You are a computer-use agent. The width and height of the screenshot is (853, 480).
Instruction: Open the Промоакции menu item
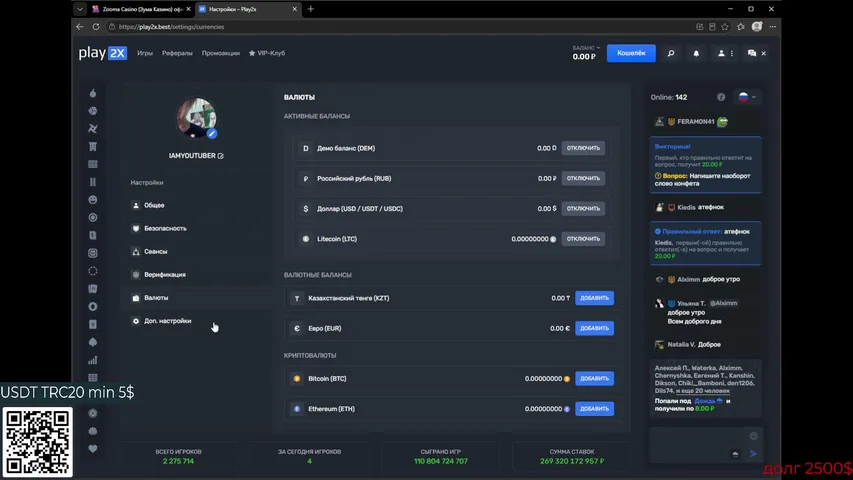coord(221,53)
